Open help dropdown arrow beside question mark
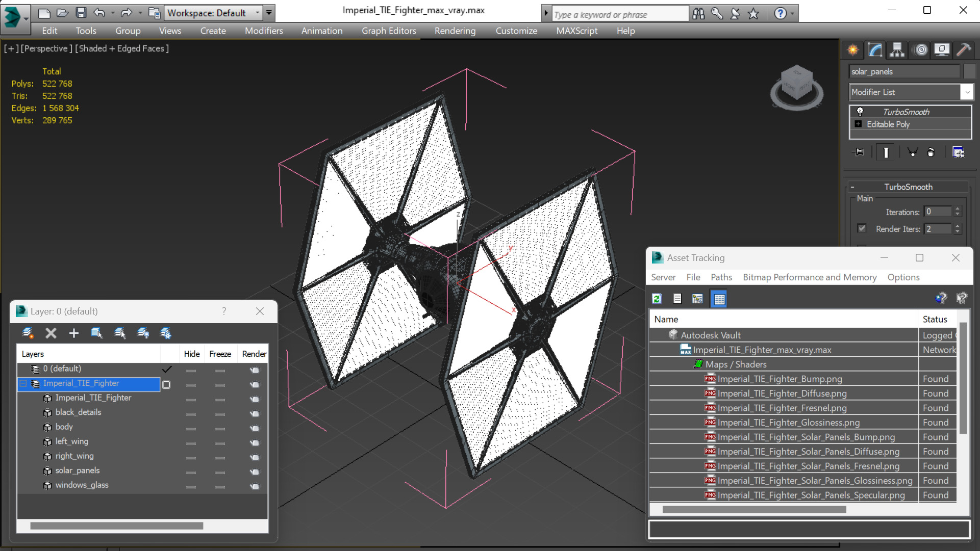Viewport: 980px width, 551px height. point(792,14)
